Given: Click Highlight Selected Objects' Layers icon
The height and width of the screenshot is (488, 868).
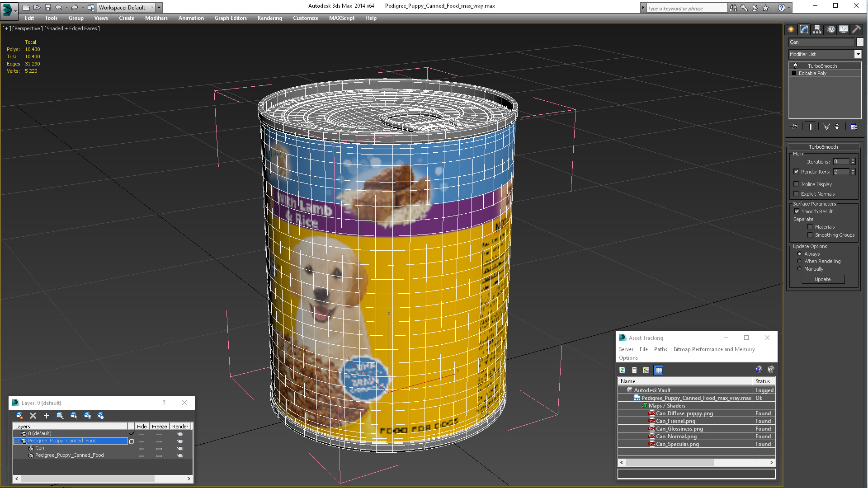Looking at the screenshot, I should tap(74, 416).
